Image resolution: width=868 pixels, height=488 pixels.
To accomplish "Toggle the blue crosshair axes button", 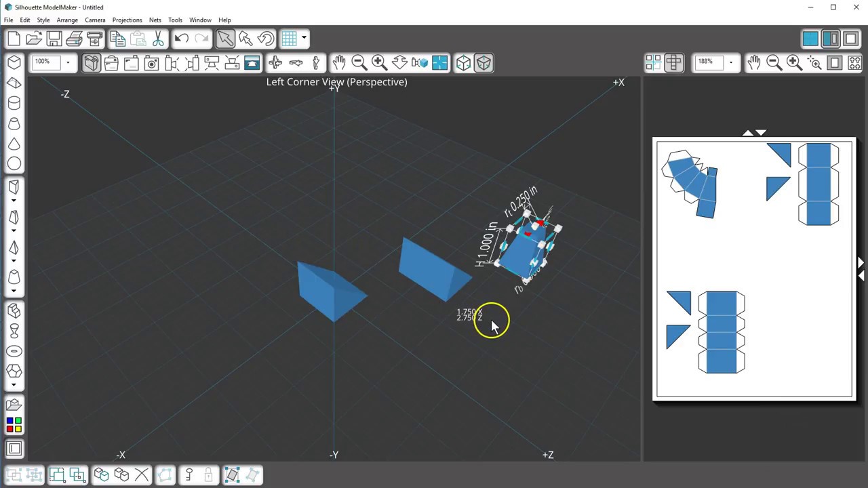I will point(439,63).
